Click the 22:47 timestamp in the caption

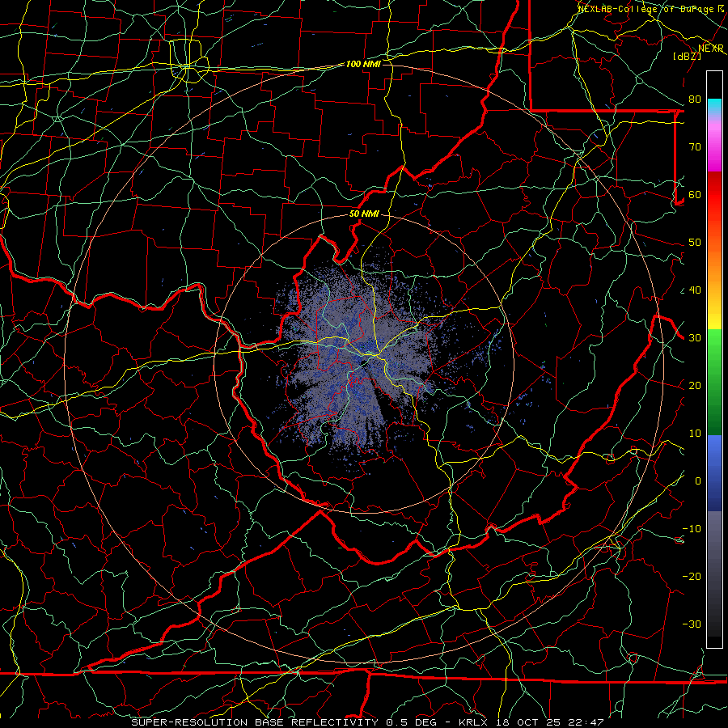[x=586, y=722]
